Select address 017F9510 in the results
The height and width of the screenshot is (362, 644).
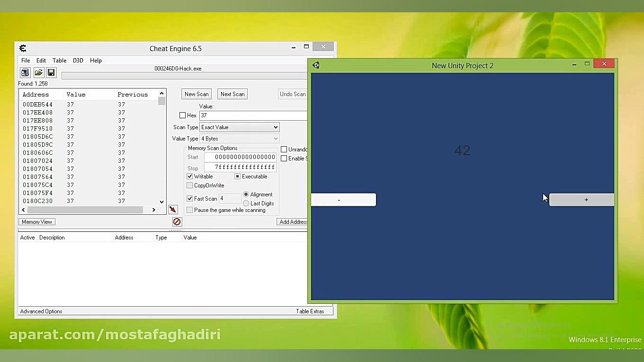pyautogui.click(x=37, y=129)
